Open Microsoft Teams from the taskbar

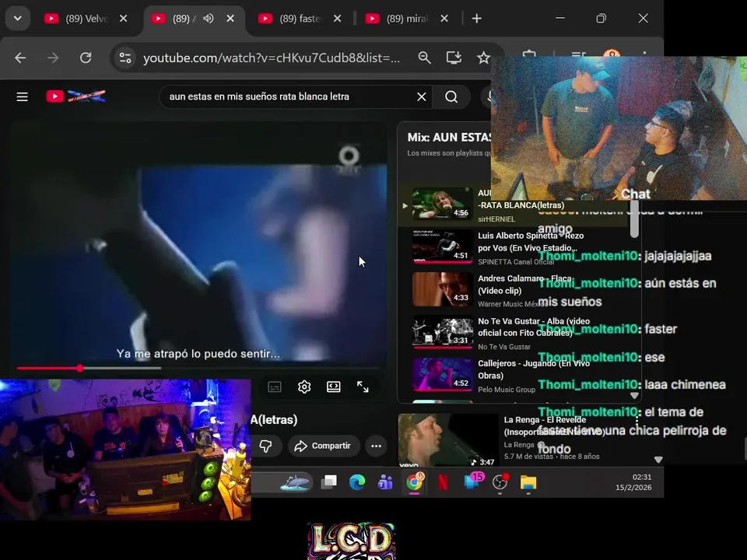(385, 483)
